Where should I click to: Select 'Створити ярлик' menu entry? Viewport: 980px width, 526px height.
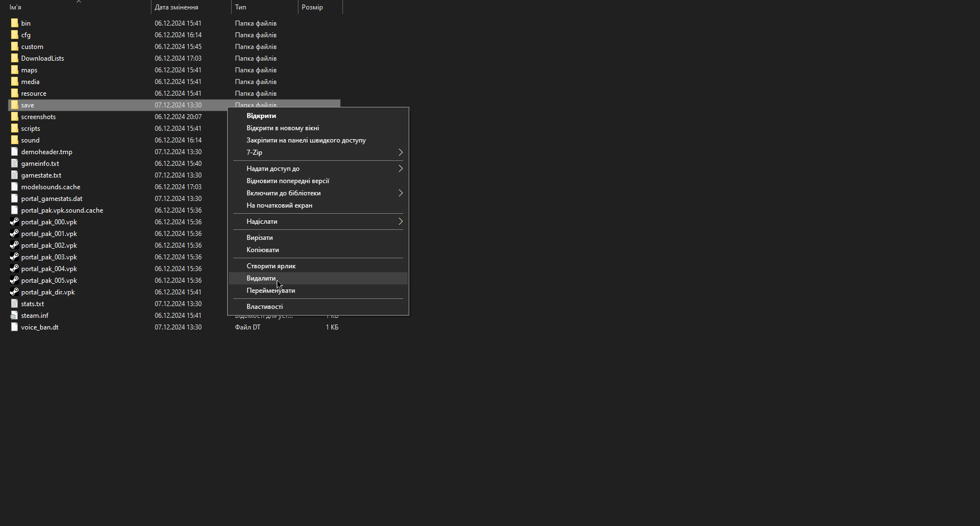click(x=318, y=266)
